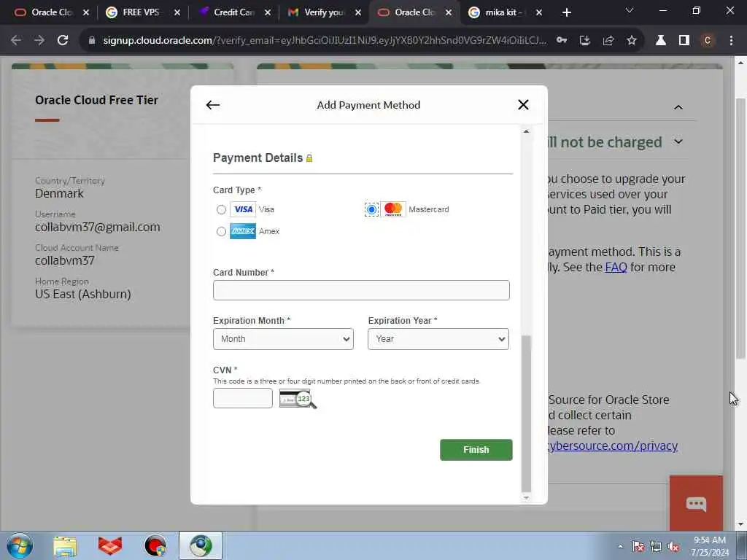747x560 pixels.
Task: Open the Action Center flag icon
Action: [638, 547]
